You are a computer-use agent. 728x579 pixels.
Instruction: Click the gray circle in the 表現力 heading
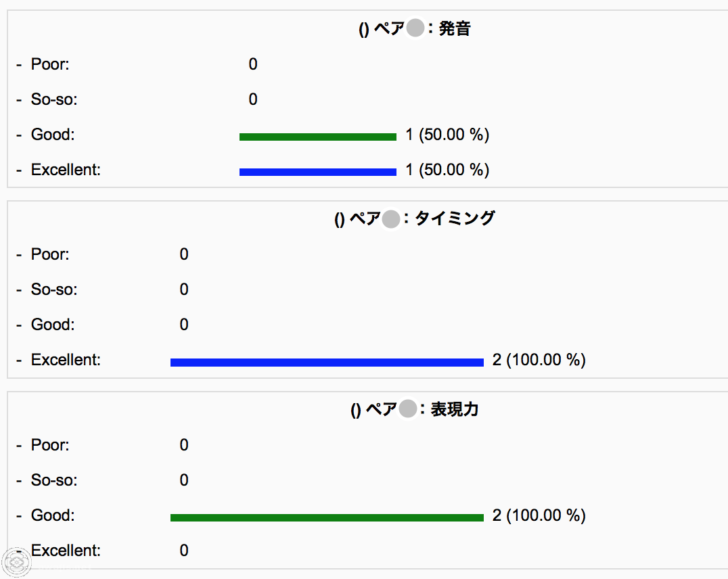408,409
